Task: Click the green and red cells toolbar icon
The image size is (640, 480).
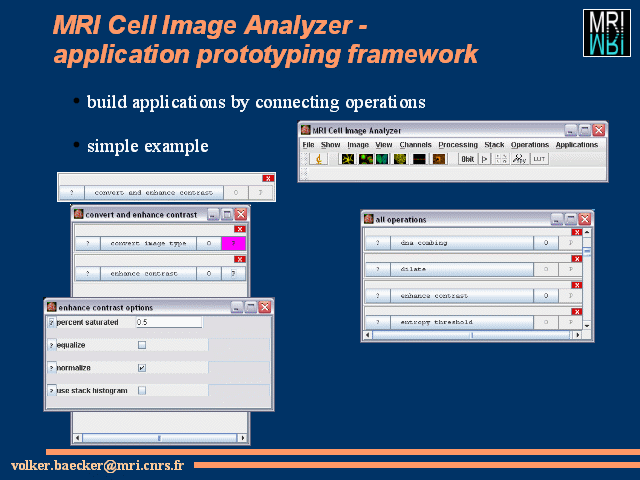Action: coord(365,159)
